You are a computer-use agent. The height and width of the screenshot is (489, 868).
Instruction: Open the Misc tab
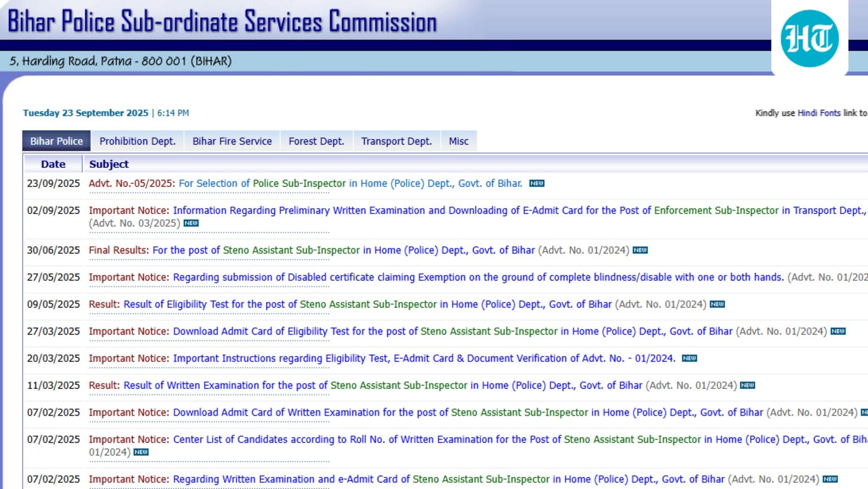[x=458, y=141]
